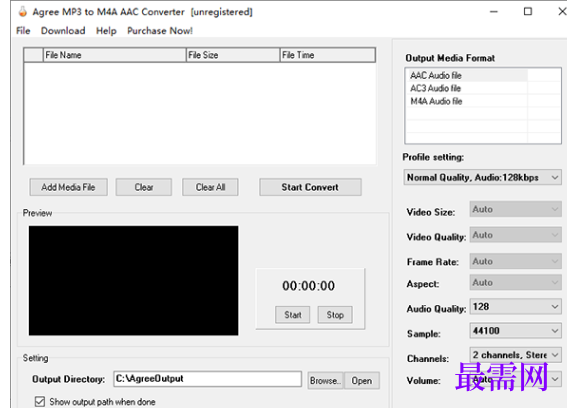This screenshot has height=408, width=567.
Task: Click the Start Convert button
Action: (x=310, y=187)
